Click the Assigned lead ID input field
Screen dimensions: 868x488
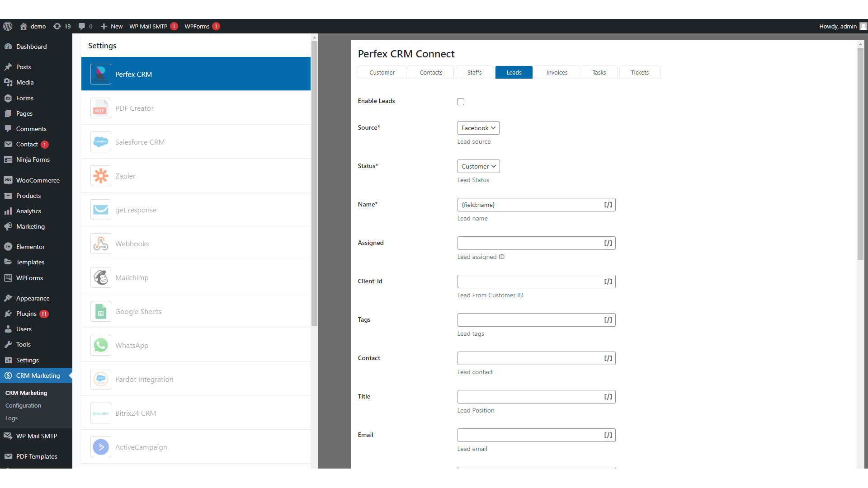(529, 243)
